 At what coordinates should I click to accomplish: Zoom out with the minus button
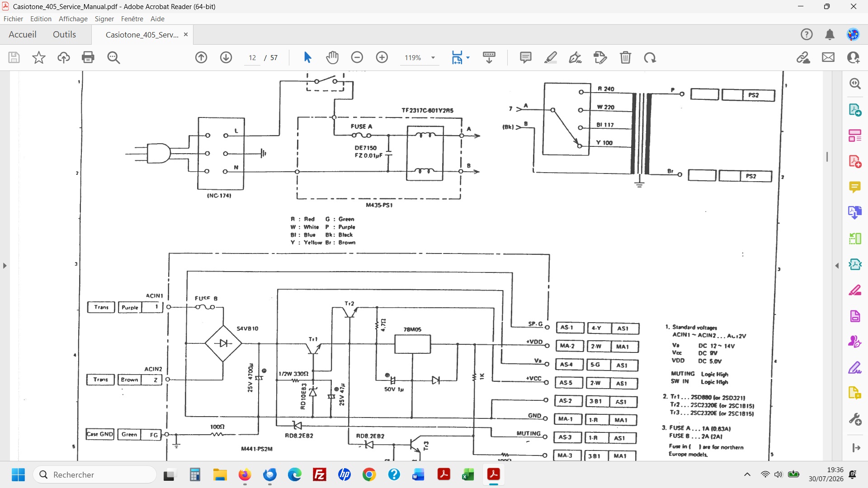click(x=357, y=57)
